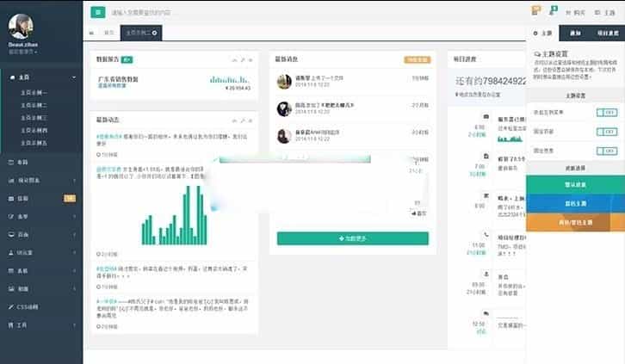Click the 主页 home icon in the sidebar
The image size is (625, 364).
click(x=12, y=77)
